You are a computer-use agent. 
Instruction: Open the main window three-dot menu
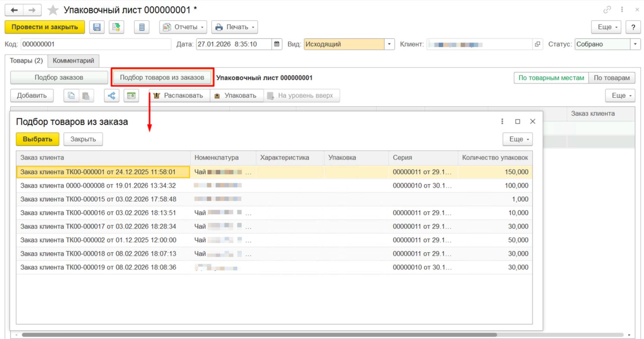[622, 10]
